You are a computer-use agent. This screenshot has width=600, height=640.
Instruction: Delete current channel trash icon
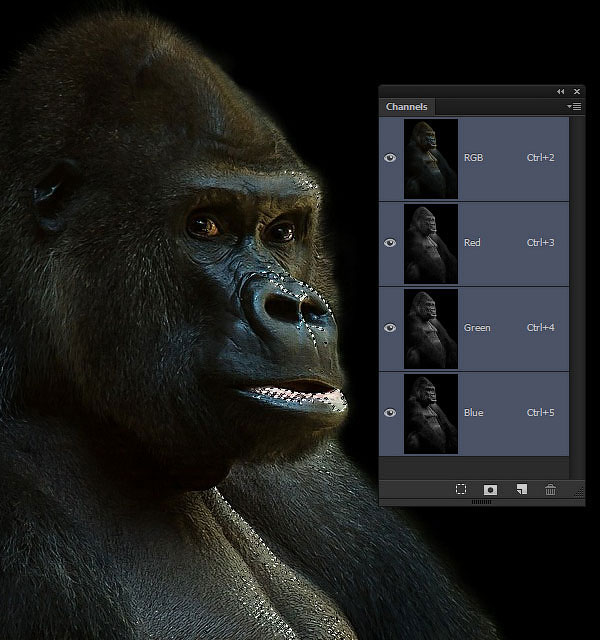[550, 489]
